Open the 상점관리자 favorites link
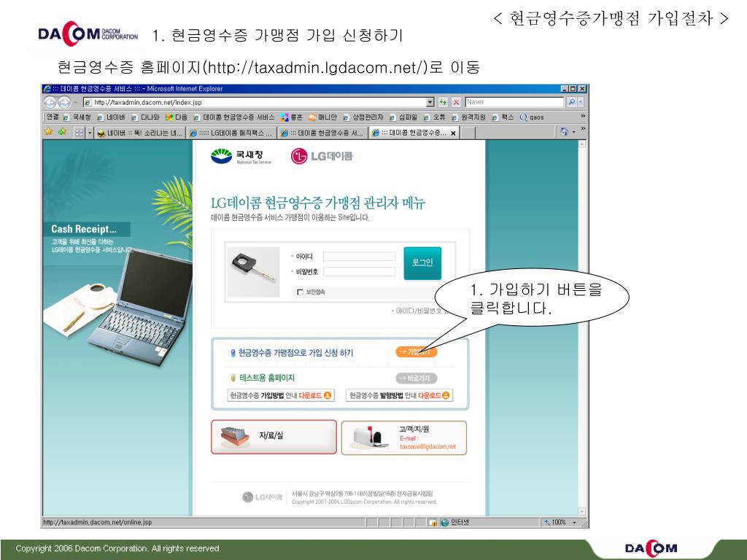This screenshot has width=747, height=560. pyautogui.click(x=363, y=117)
